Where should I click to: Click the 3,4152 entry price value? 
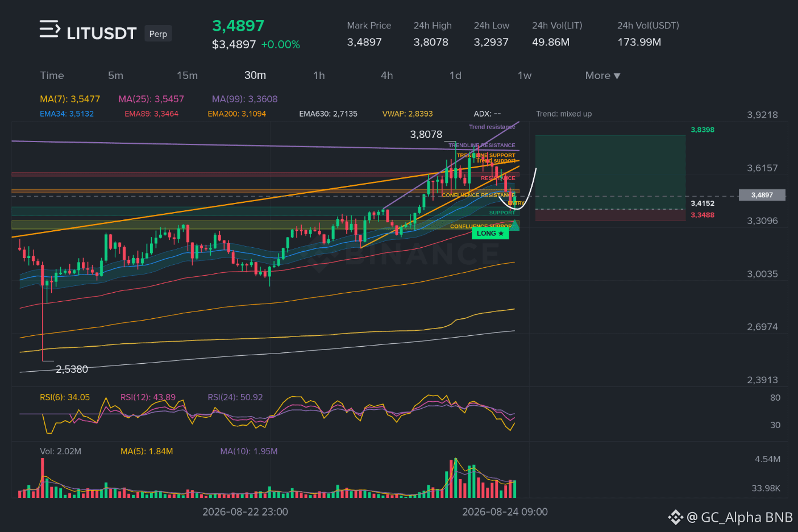[703, 203]
